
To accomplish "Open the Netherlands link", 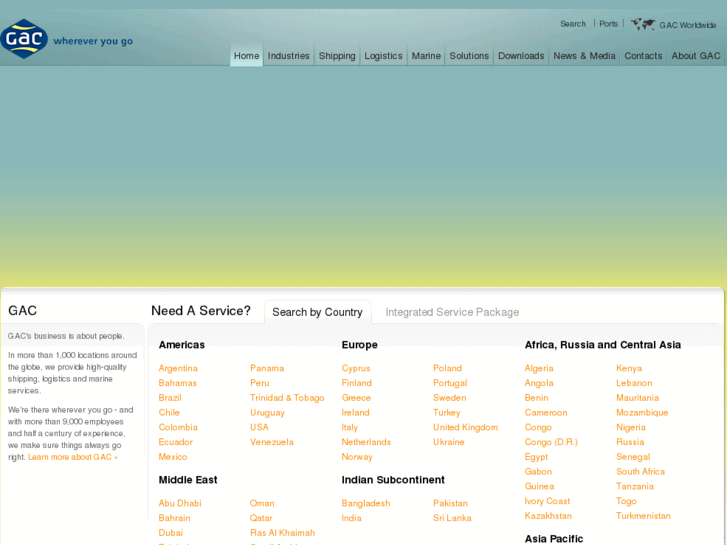I will pos(366,442).
